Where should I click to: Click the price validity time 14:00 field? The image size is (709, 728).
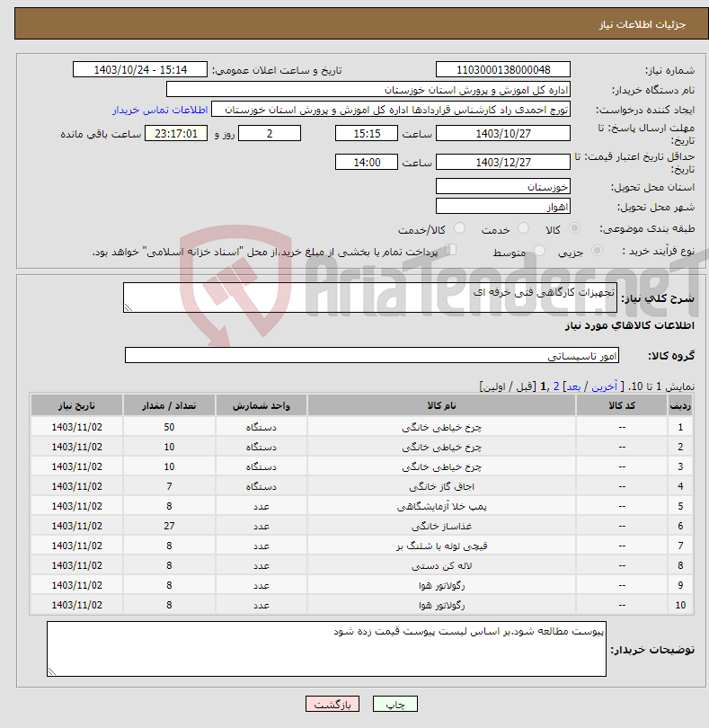tap(367, 162)
